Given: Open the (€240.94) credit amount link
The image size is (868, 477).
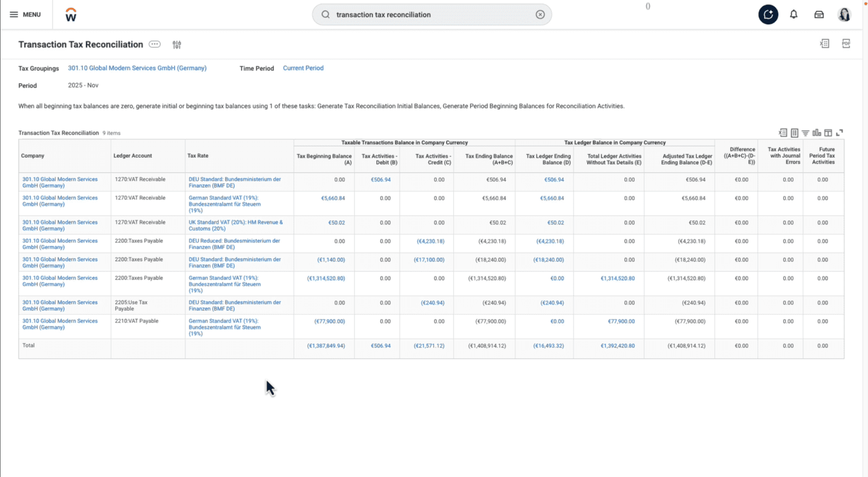Looking at the screenshot, I should [433, 303].
